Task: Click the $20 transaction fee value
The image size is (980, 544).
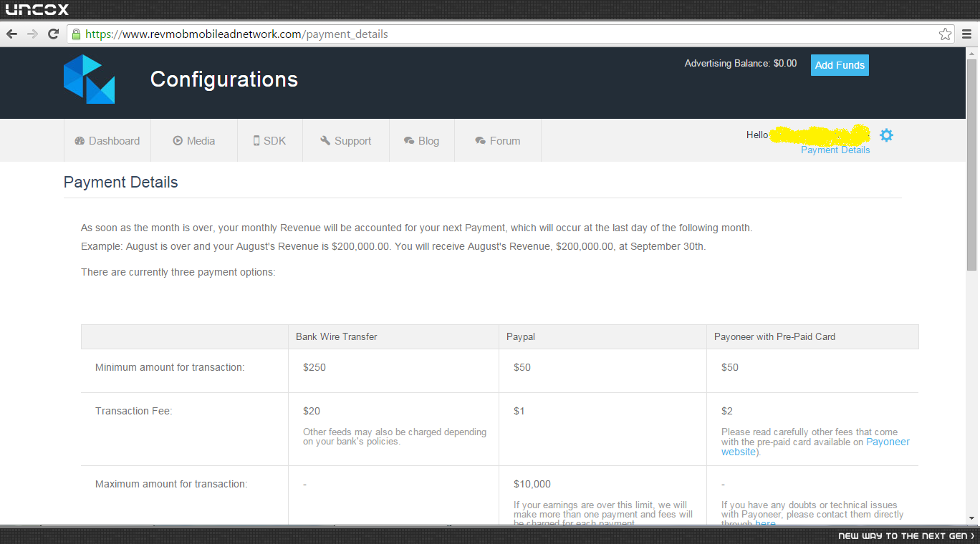Action: (x=312, y=411)
